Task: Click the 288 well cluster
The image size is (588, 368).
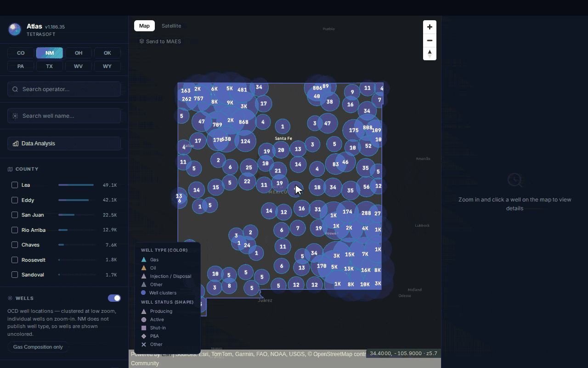Action: (366, 213)
